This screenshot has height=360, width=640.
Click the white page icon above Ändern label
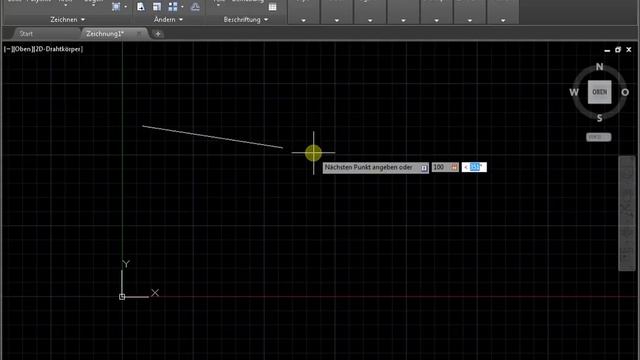click(x=141, y=7)
